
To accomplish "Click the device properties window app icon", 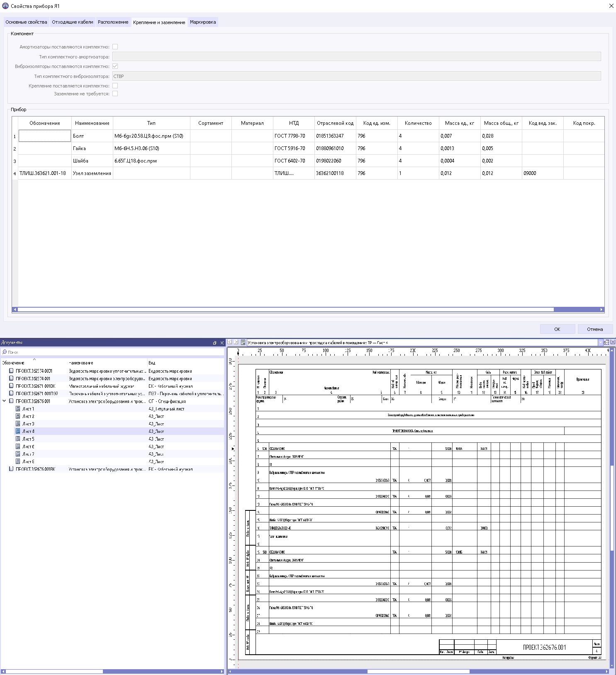I will click(x=5, y=6).
